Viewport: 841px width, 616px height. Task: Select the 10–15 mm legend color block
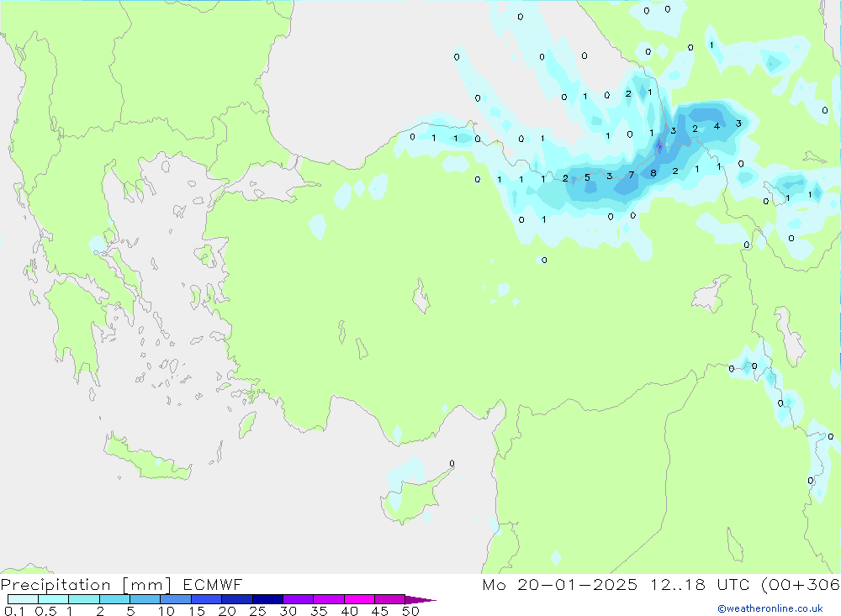(176, 599)
